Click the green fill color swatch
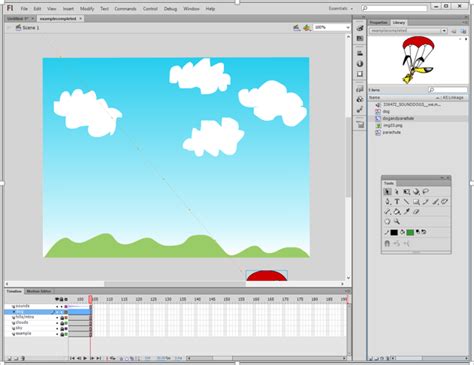Image resolution: width=474 pixels, height=365 pixels. point(410,232)
